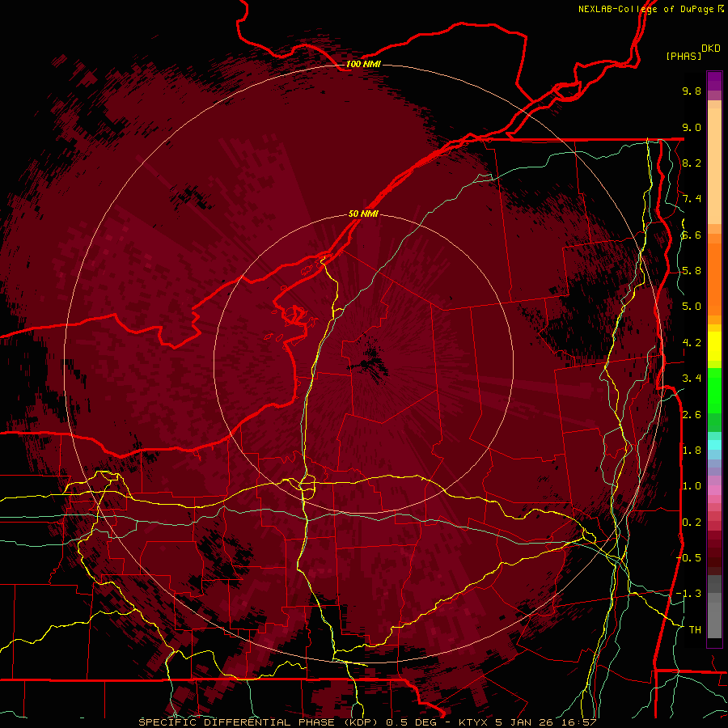Pick the orange segment of the color bar

click(714, 278)
